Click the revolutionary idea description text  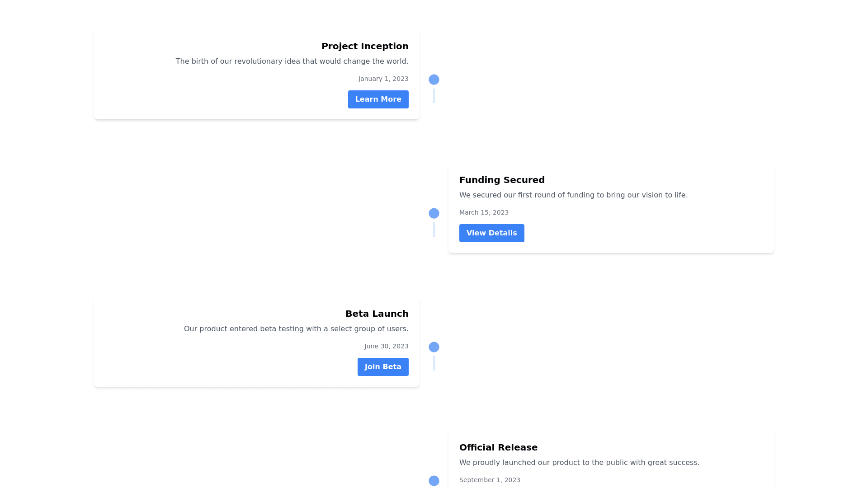pyautogui.click(x=292, y=61)
